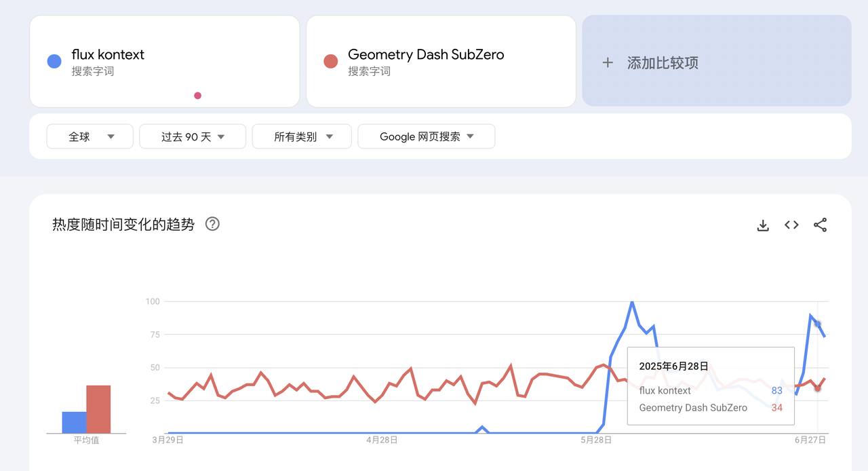Viewport: 868px width, 471px height.
Task: Click the 热度随时间变化的趋势 chart title
Action: click(x=123, y=225)
